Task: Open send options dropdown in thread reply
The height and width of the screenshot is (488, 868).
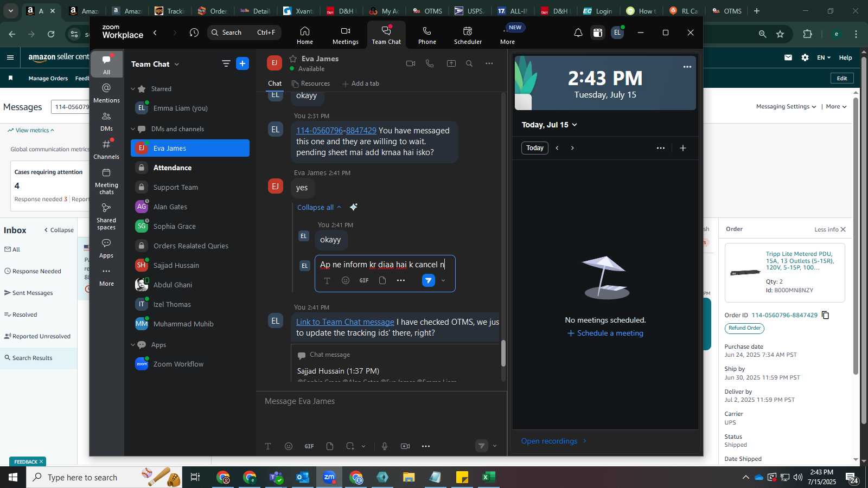Action: pos(443,280)
